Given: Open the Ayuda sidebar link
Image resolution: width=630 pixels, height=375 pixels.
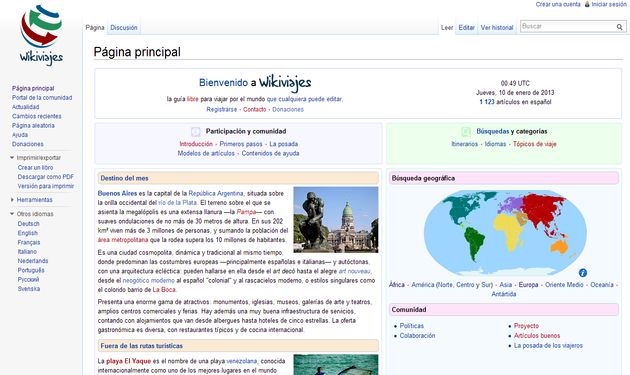Looking at the screenshot, I should [20, 135].
